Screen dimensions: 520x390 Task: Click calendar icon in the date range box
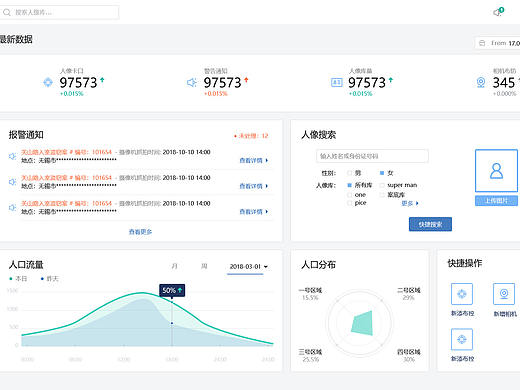coord(482,43)
